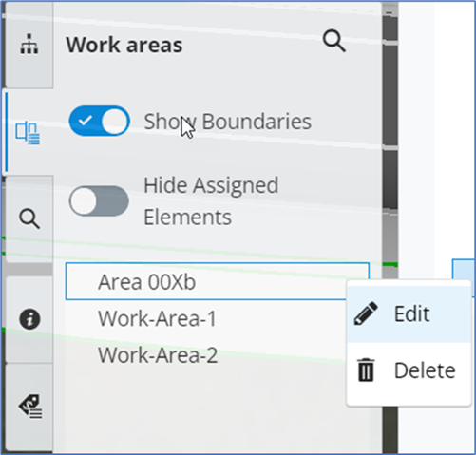The width and height of the screenshot is (476, 455).
Task: Click the light blue box at right edge
Action: (x=464, y=269)
